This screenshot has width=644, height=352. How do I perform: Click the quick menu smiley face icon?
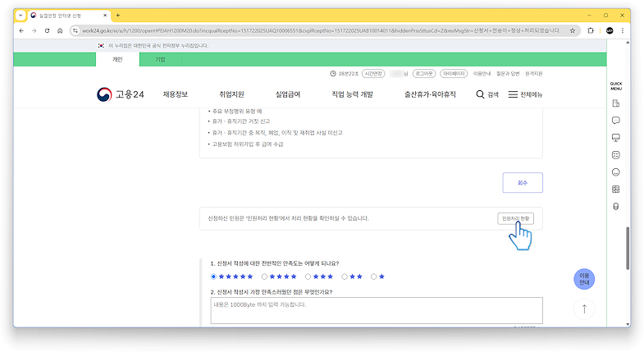[x=615, y=172]
